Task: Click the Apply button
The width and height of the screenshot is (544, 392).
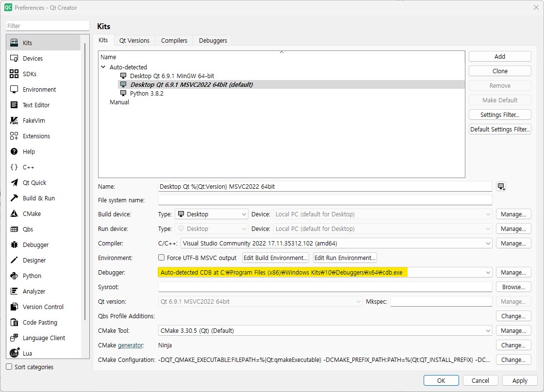Action: point(520,380)
